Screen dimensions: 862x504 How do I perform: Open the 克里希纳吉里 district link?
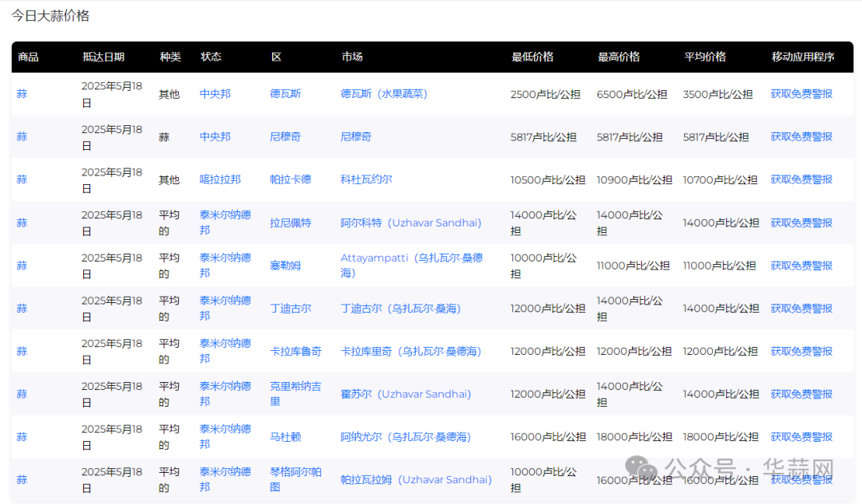tap(295, 394)
